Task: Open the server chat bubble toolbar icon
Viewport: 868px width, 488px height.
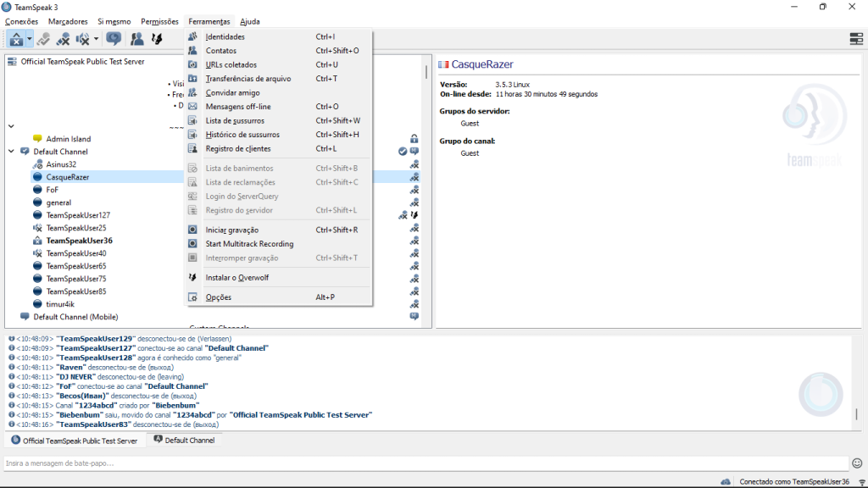Action: point(114,38)
